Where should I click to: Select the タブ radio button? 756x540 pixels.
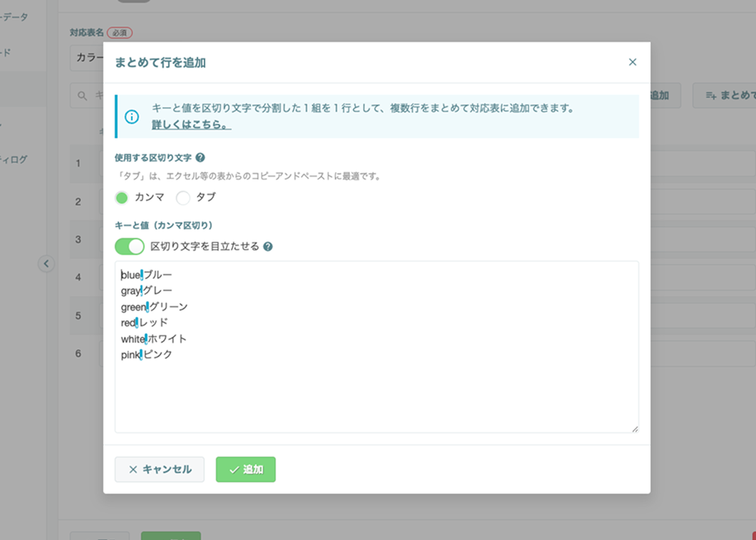(182, 197)
